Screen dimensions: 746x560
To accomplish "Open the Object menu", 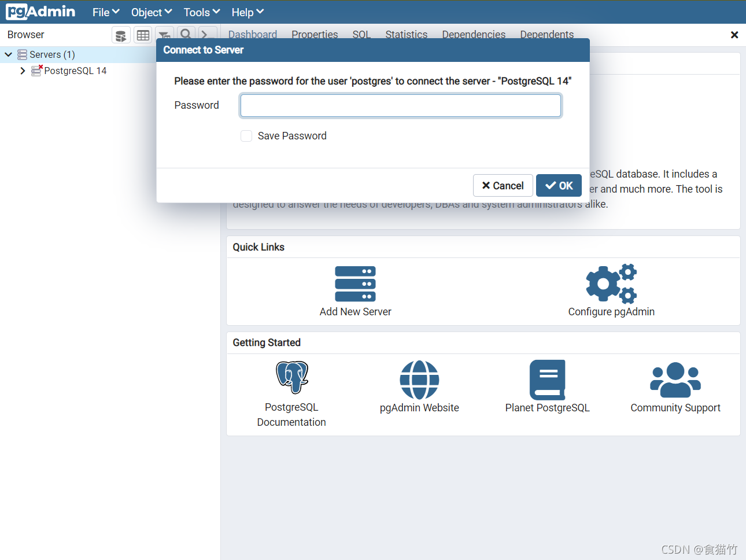I will click(x=152, y=12).
